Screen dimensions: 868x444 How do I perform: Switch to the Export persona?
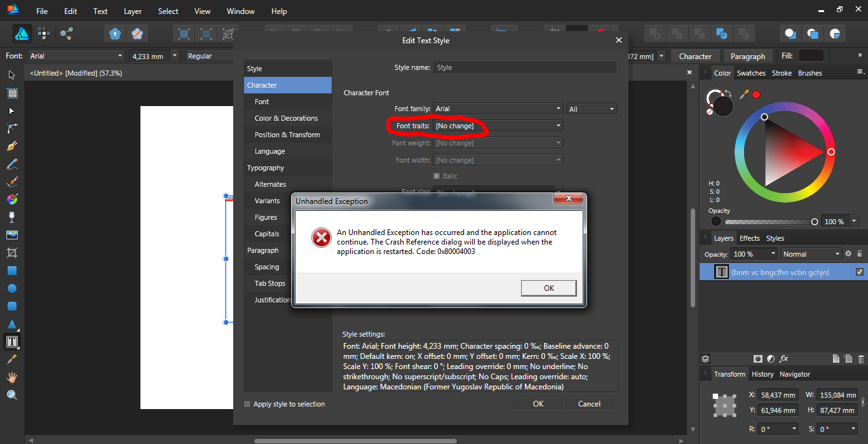pyautogui.click(x=66, y=34)
